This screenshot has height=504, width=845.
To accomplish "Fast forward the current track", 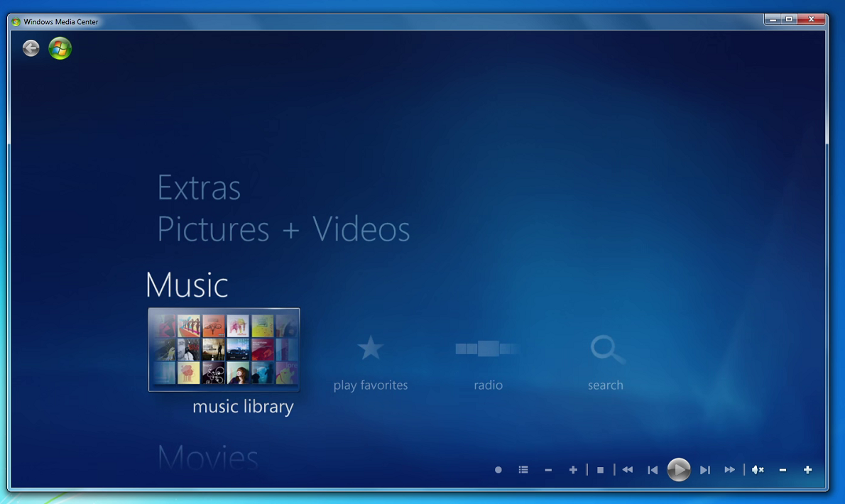I will point(730,469).
